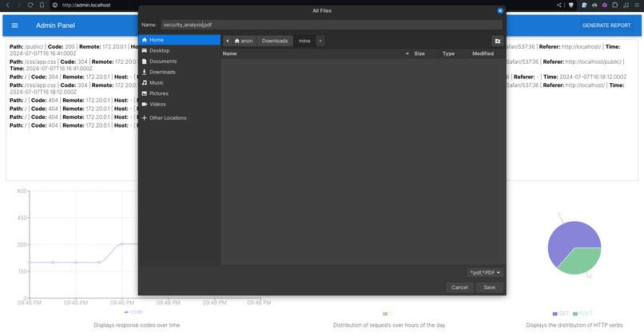Click the path bar right arrow

[320, 41]
